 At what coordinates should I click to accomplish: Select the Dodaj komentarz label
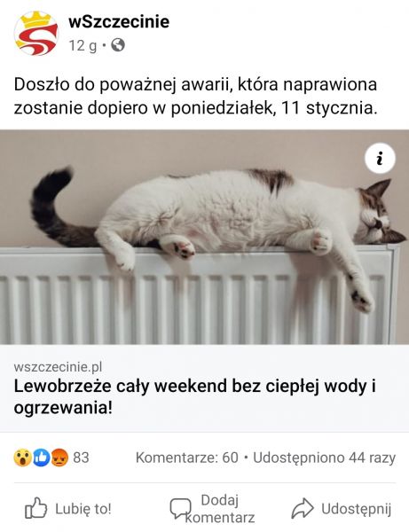[220, 509]
